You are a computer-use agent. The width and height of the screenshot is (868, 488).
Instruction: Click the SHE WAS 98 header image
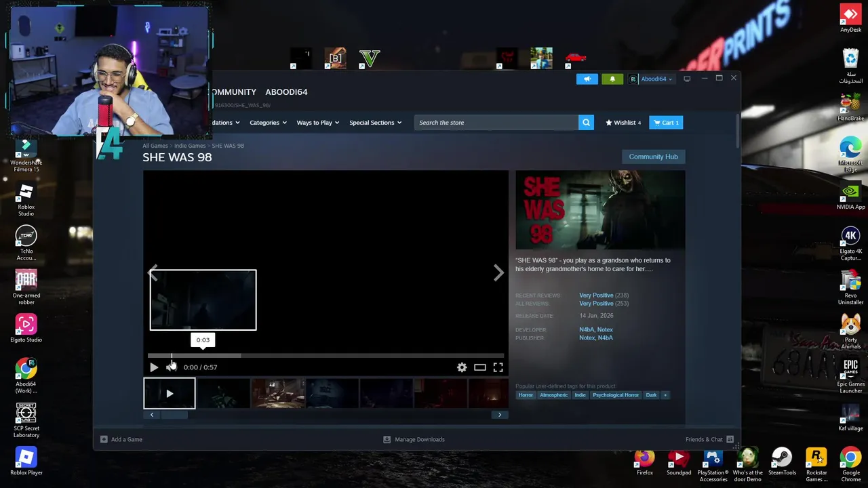coord(600,210)
